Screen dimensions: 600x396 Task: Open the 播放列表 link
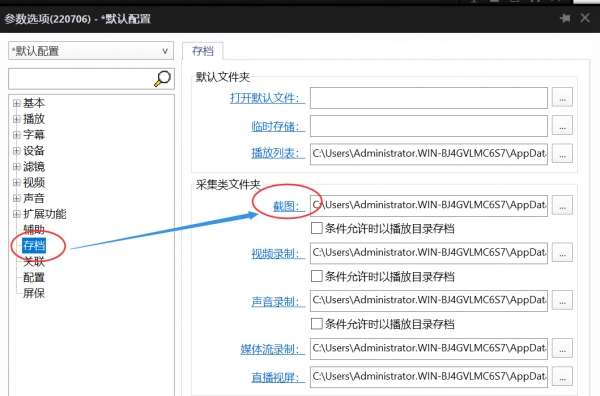coord(278,153)
